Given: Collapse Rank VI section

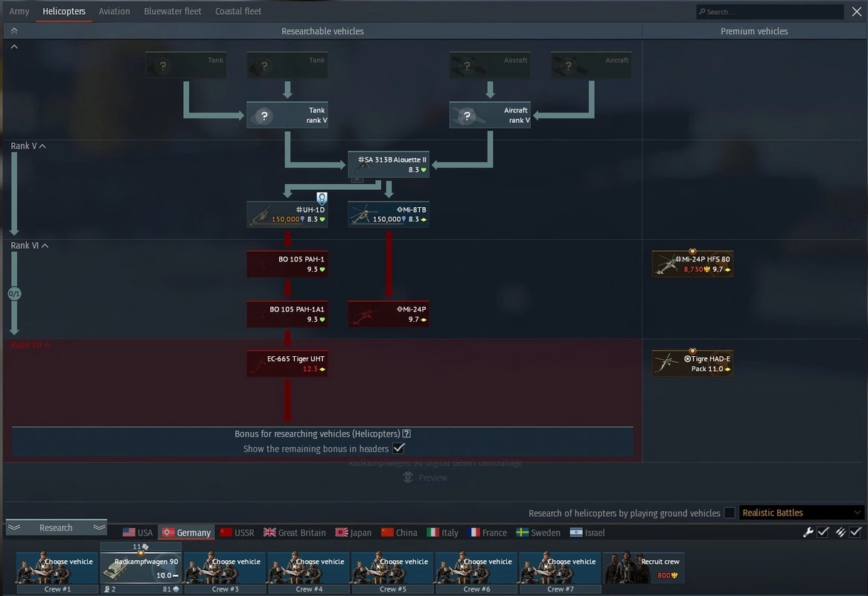Looking at the screenshot, I should (x=29, y=245).
